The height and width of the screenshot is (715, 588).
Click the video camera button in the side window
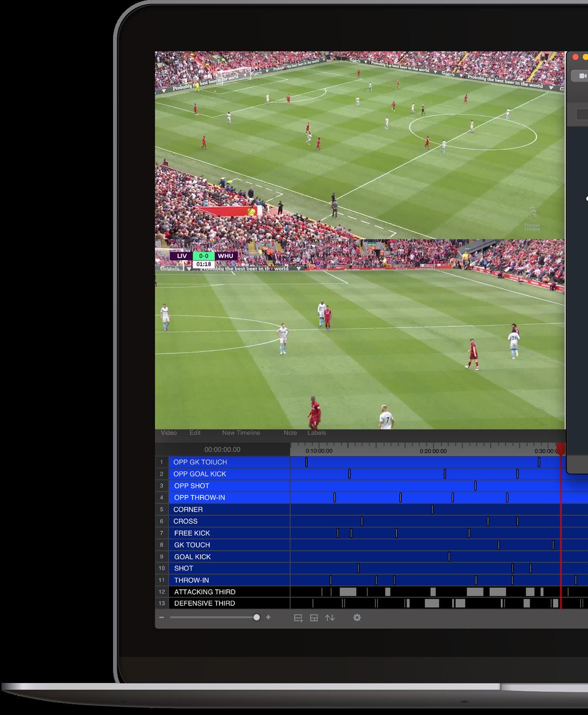581,76
